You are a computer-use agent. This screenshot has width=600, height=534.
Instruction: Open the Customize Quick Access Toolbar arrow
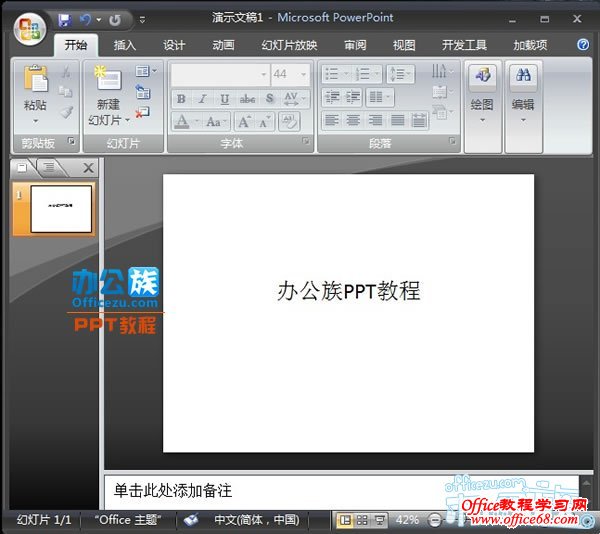pyautogui.click(x=142, y=20)
